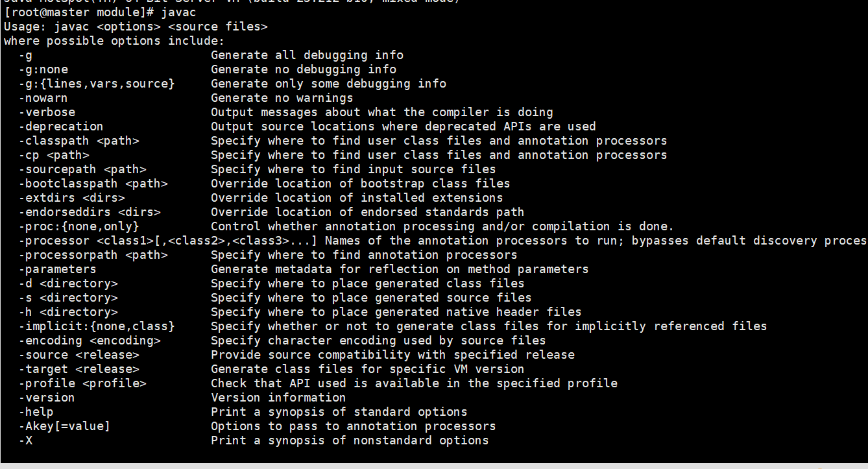Click the [root@master module]# prompt text
The height and width of the screenshot is (469, 868).
click(78, 12)
